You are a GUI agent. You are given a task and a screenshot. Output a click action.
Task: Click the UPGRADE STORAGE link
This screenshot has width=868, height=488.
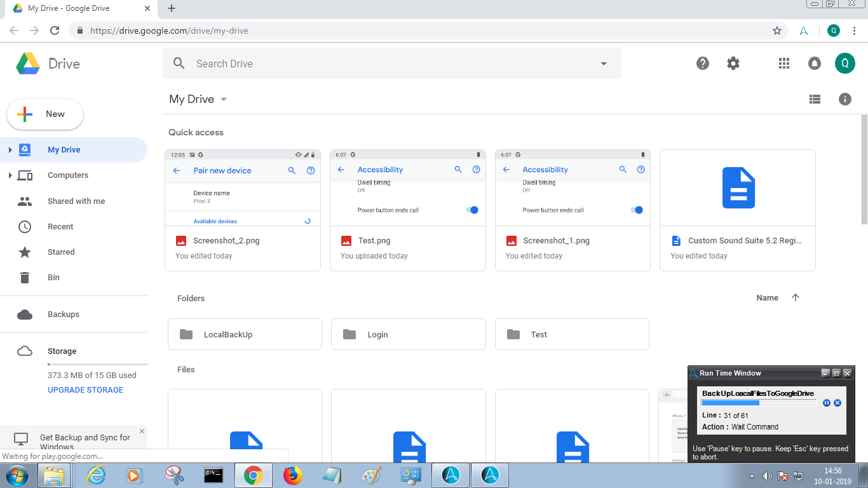(x=85, y=390)
